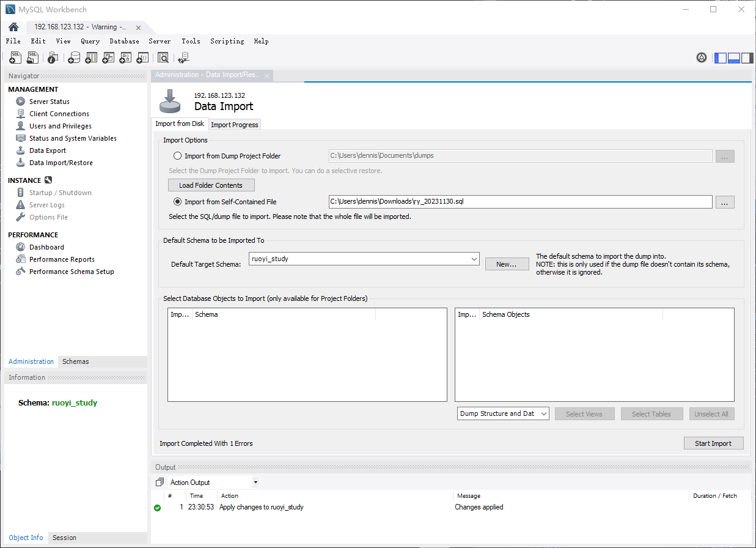The width and height of the screenshot is (756, 548).
Task: Click the create new function toolbar icon
Action: pos(142,57)
